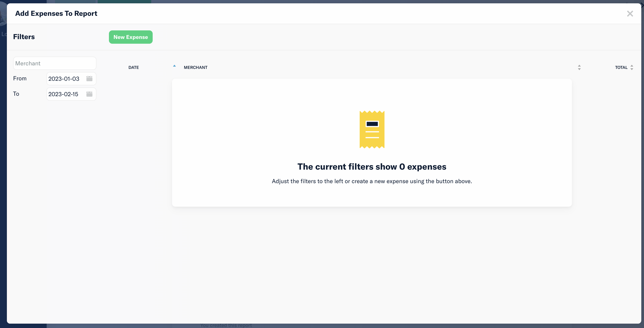
Task: Click the 'current filters show 0 expenses' heading
Action: coord(372,167)
